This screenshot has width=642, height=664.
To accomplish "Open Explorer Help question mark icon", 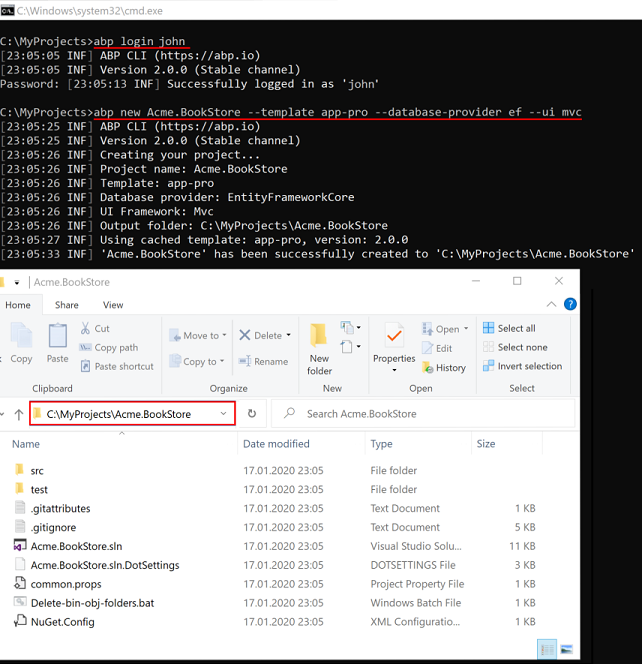I will tap(570, 304).
